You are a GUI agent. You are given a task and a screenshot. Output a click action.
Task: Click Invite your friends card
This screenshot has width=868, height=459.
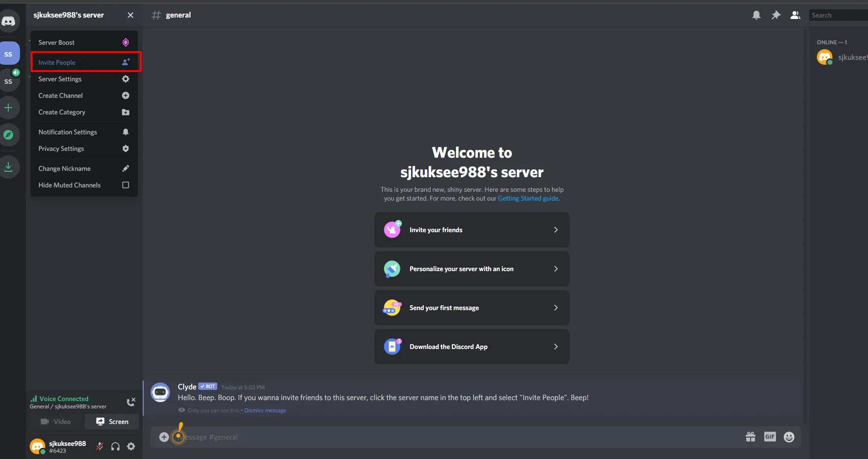coord(472,230)
